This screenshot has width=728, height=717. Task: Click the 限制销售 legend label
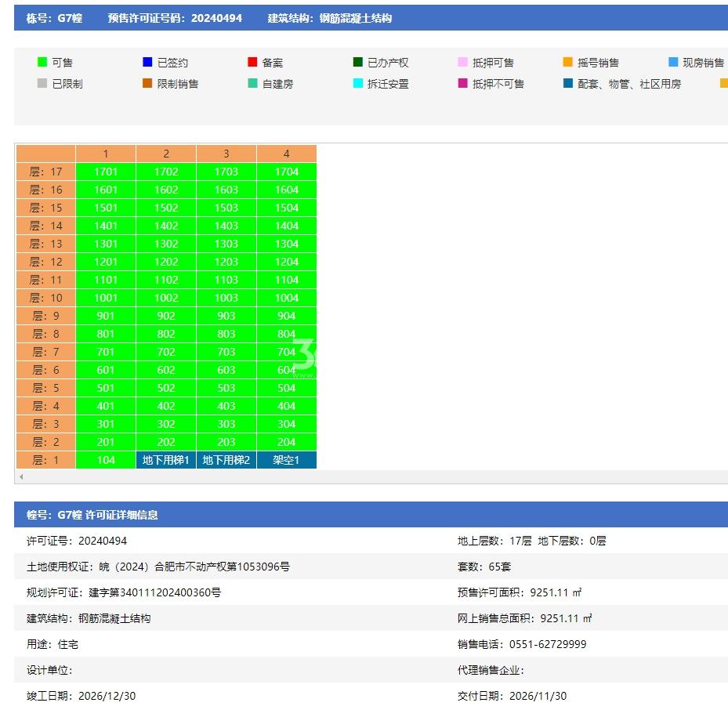(x=178, y=84)
